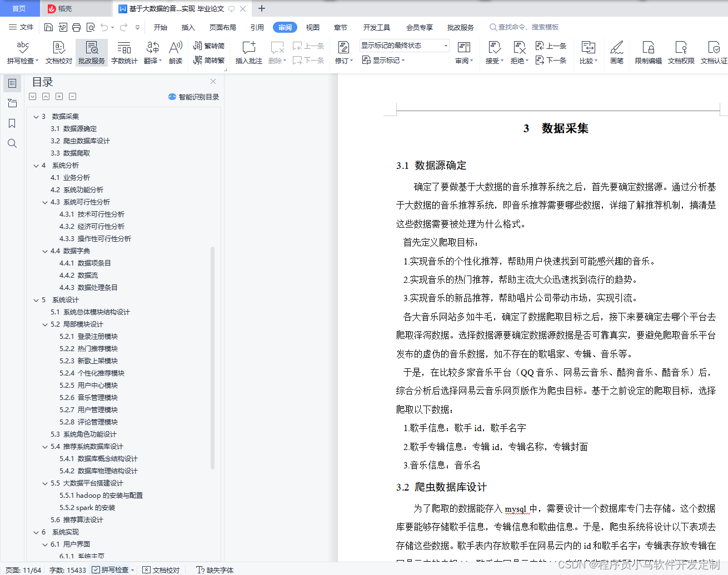Collapse the 4.3 系统可行性分析 node

(x=45, y=202)
